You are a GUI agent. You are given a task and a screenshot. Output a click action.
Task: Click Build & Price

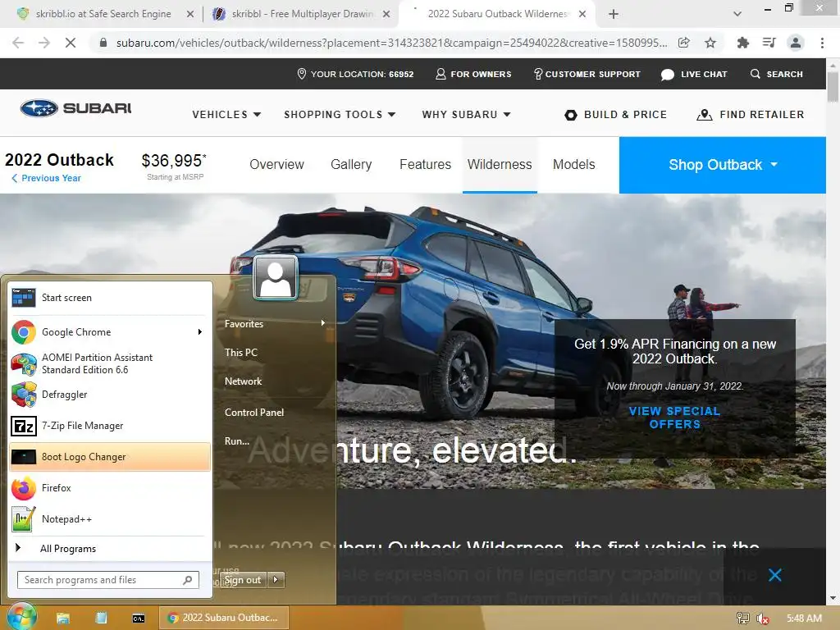616,115
